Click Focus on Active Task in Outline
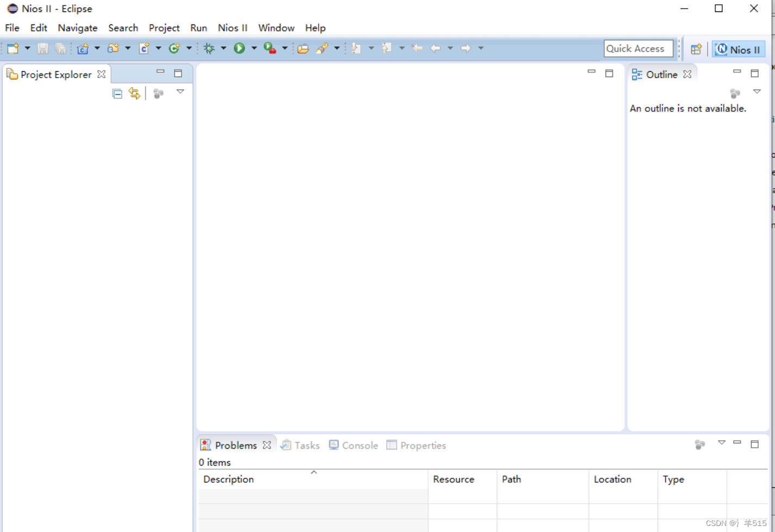This screenshot has height=532, width=775. 735,93
